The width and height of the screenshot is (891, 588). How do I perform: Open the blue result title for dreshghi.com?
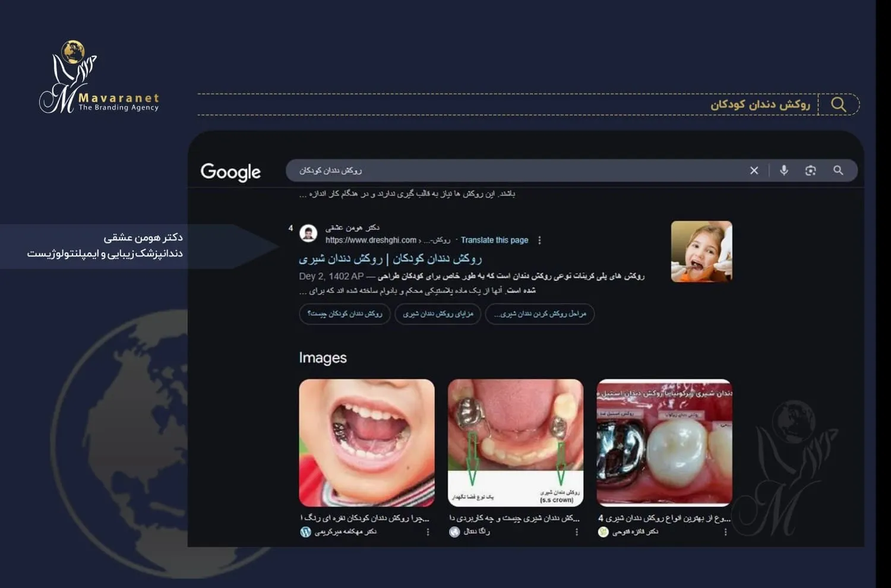pos(390,259)
